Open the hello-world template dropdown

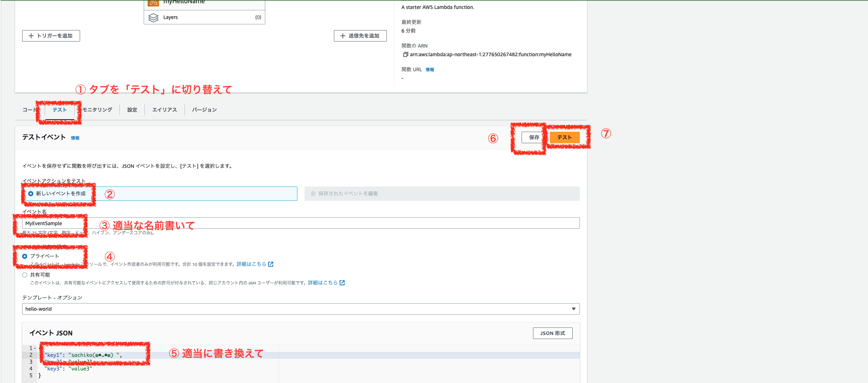301,309
